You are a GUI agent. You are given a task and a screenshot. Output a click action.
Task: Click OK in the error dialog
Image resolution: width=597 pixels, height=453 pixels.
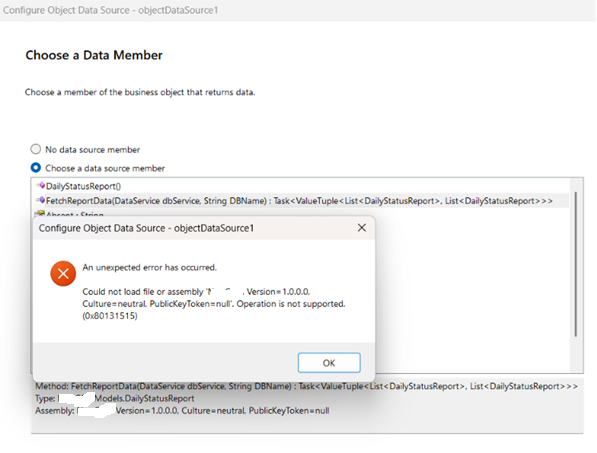click(x=329, y=363)
